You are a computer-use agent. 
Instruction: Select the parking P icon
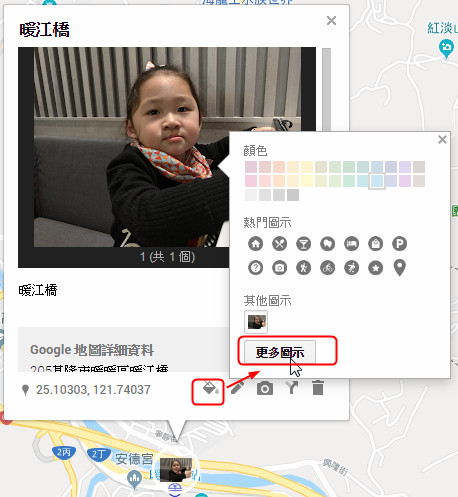point(400,244)
